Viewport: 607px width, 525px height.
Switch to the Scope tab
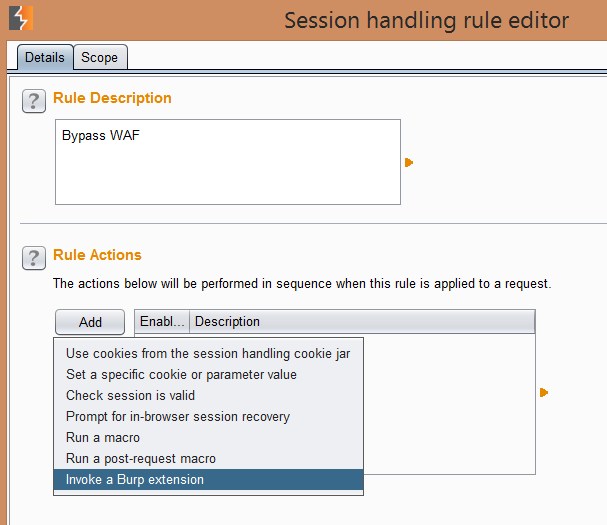pyautogui.click(x=100, y=57)
